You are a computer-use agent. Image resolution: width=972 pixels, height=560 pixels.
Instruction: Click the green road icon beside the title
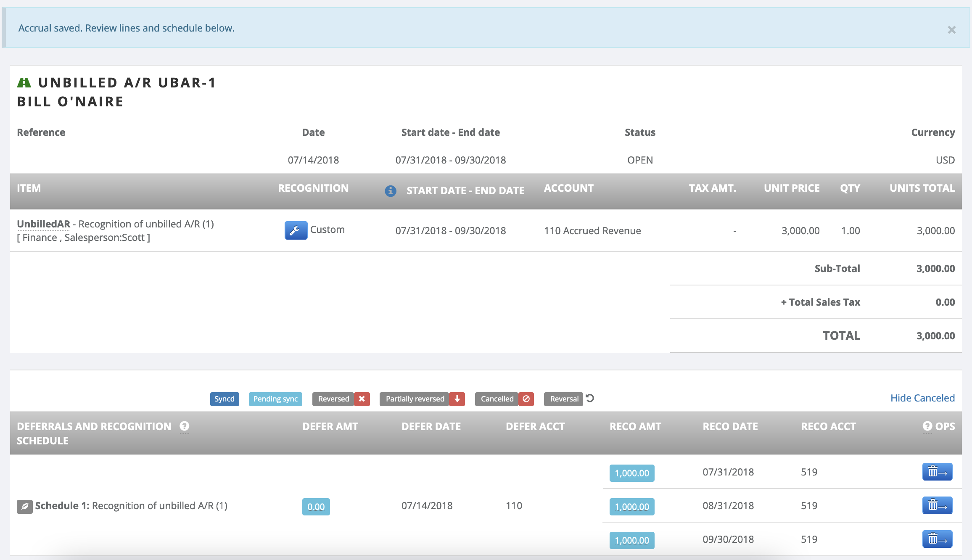[x=24, y=83]
